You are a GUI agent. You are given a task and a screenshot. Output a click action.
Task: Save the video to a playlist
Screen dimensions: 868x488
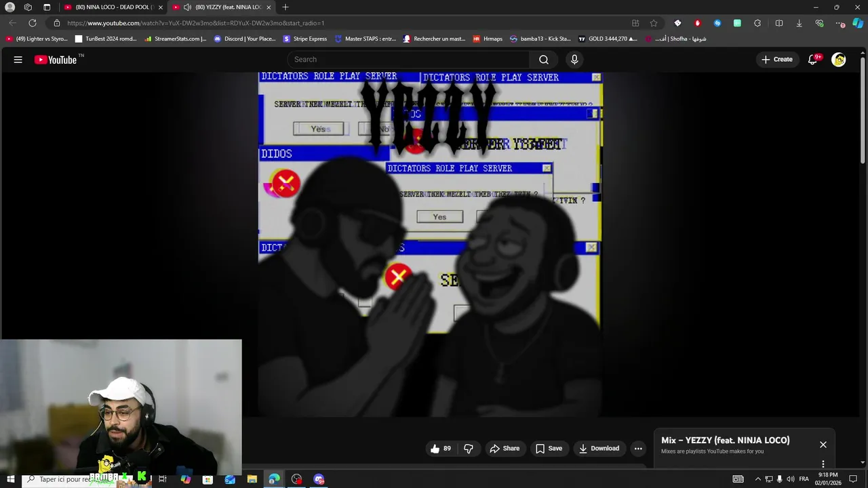549,449
